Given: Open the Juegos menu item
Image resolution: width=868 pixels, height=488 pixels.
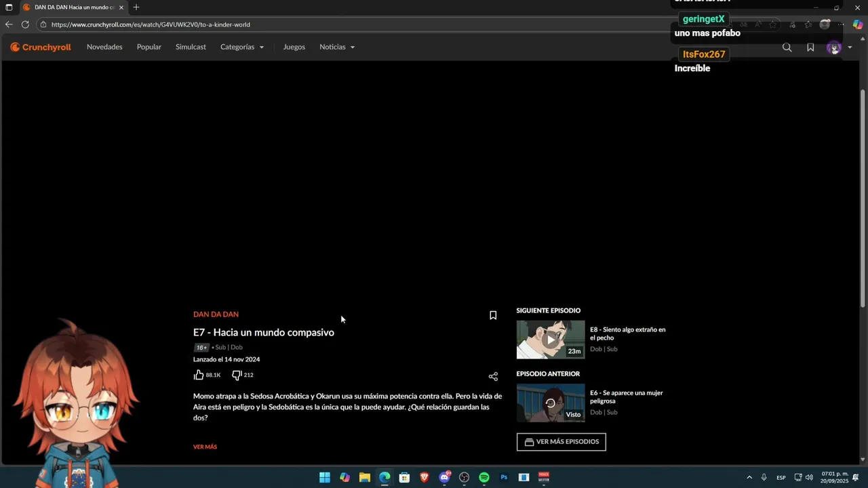Looking at the screenshot, I should [294, 47].
